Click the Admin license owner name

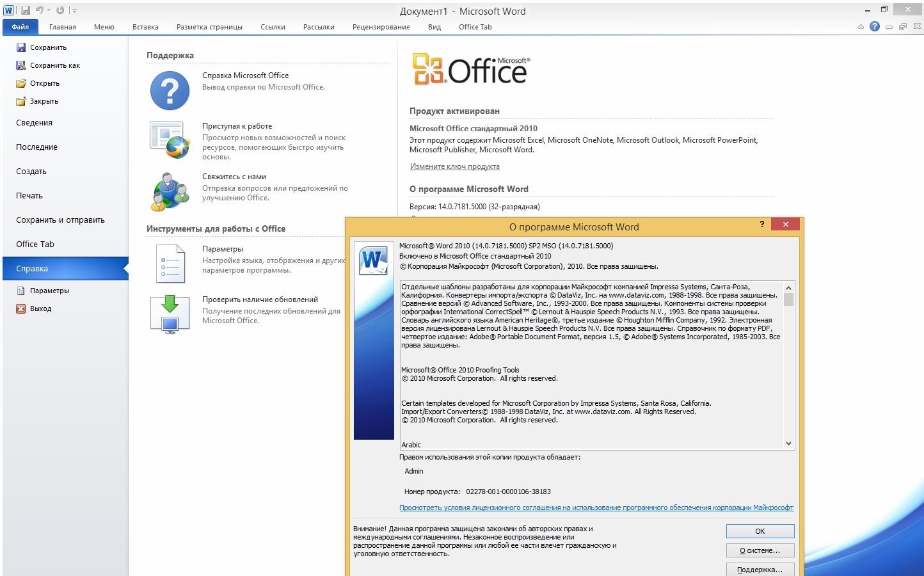click(414, 471)
